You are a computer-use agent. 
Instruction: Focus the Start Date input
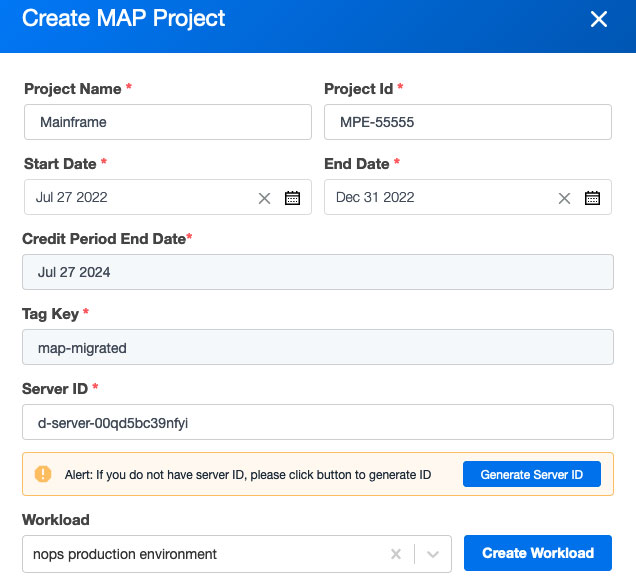pyautogui.click(x=168, y=197)
